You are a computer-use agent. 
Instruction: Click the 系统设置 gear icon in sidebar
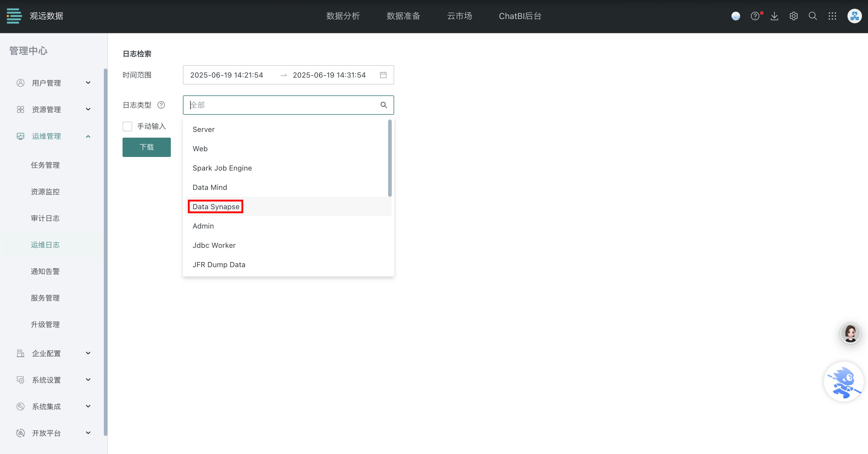pos(21,379)
